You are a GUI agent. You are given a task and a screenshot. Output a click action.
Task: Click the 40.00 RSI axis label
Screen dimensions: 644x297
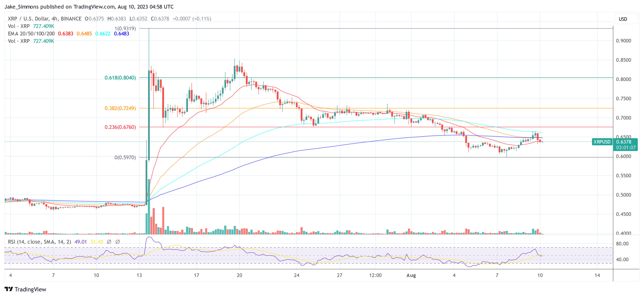622,260
